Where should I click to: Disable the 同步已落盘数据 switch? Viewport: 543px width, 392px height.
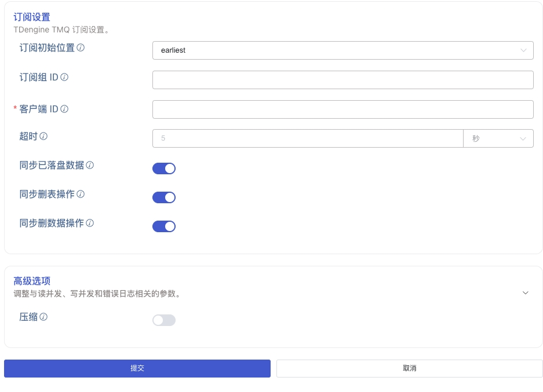(164, 168)
